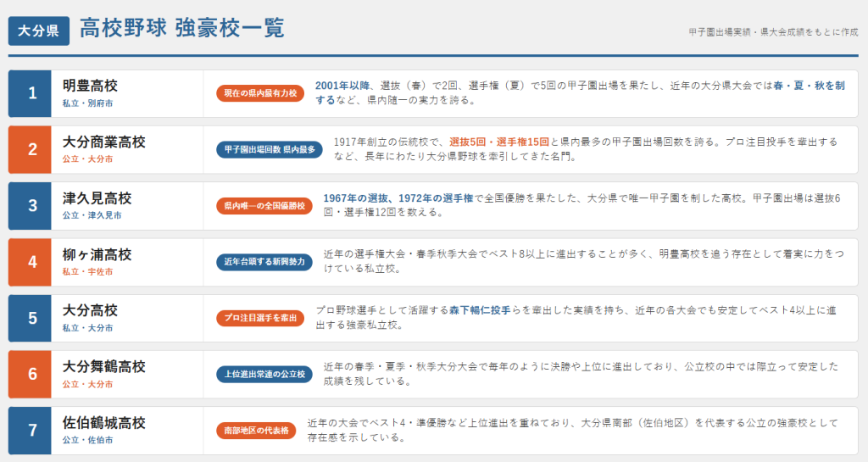
Task: Click the 甲子園出場回数 県内最多 tag
Action: coord(270,149)
